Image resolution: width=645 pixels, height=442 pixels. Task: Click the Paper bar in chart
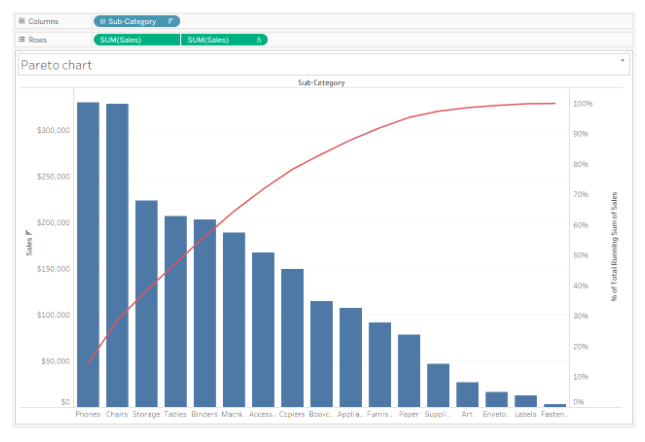coord(409,370)
